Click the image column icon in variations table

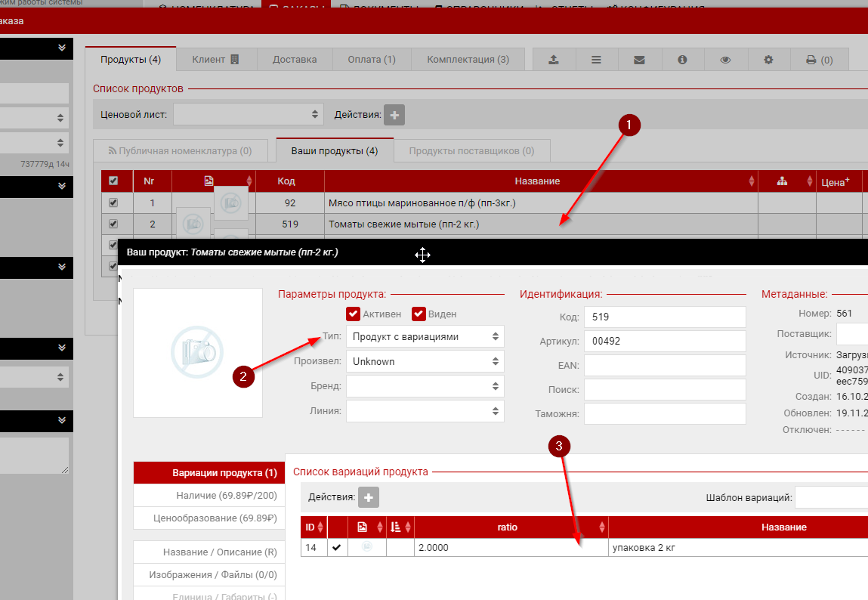(362, 527)
